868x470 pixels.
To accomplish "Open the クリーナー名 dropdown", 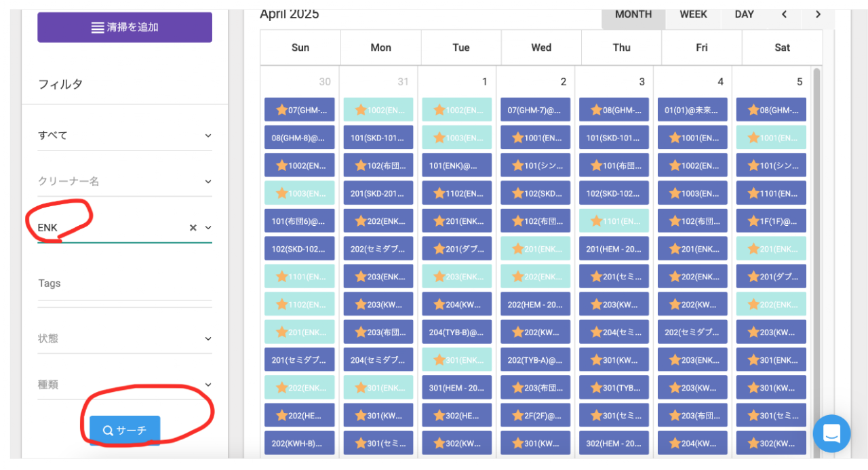I will (x=208, y=182).
